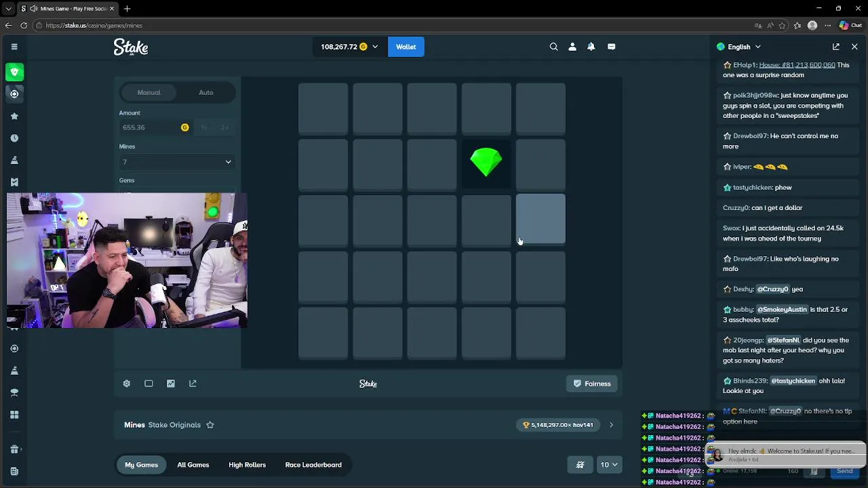Send the chat message
This screenshot has height=488, width=868.
[844, 471]
